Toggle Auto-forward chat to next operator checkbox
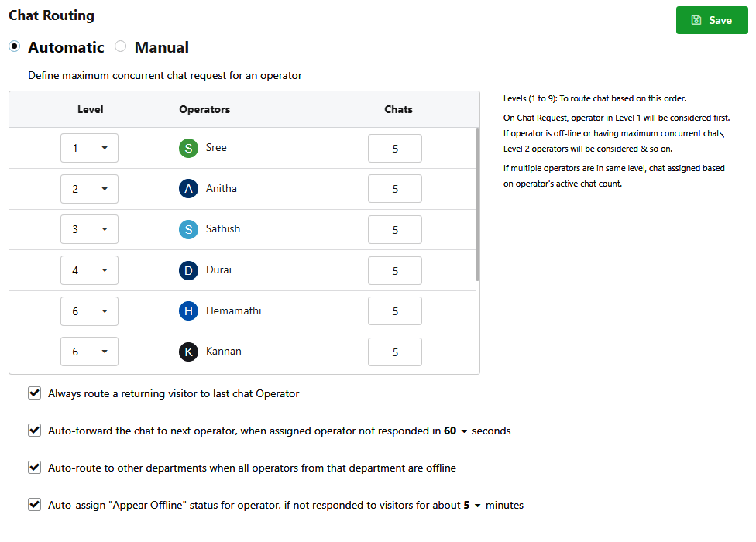 click(x=34, y=431)
